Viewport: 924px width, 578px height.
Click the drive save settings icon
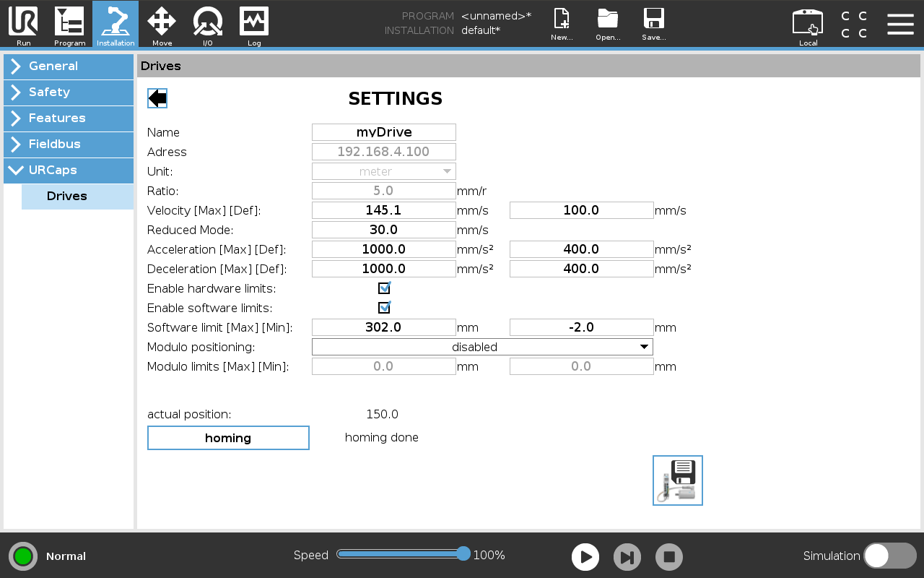[x=677, y=480]
